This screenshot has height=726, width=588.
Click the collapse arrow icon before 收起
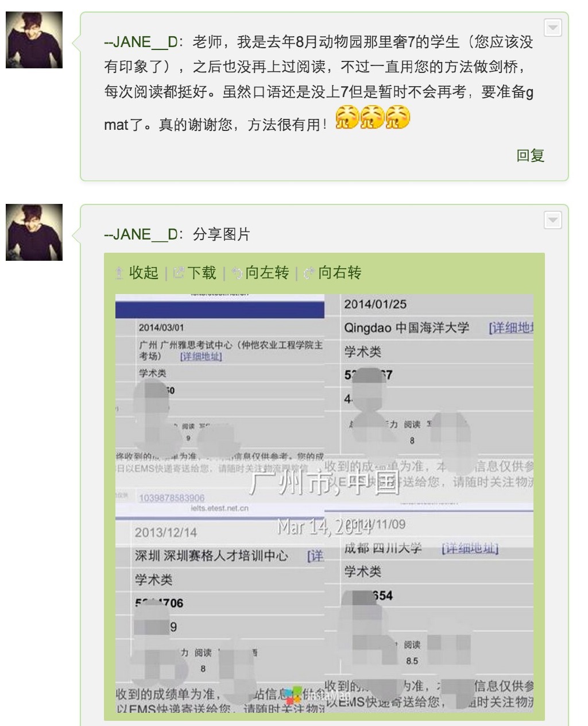coord(119,273)
